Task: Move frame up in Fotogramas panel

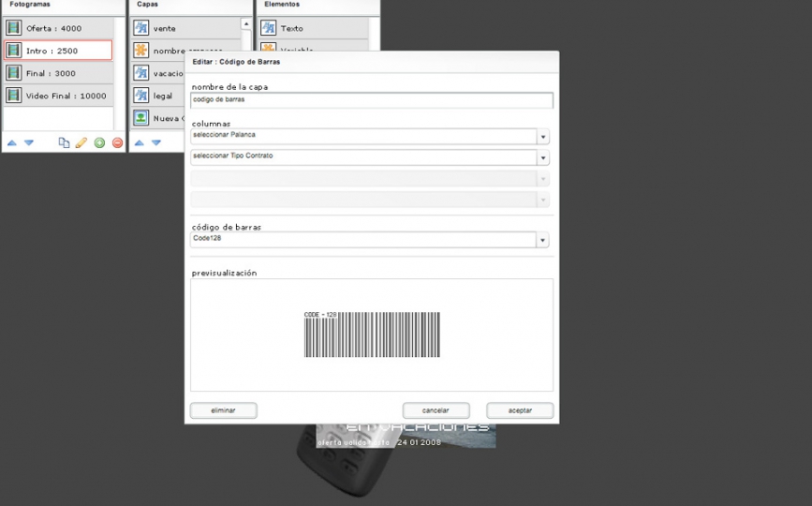Action: point(12,143)
